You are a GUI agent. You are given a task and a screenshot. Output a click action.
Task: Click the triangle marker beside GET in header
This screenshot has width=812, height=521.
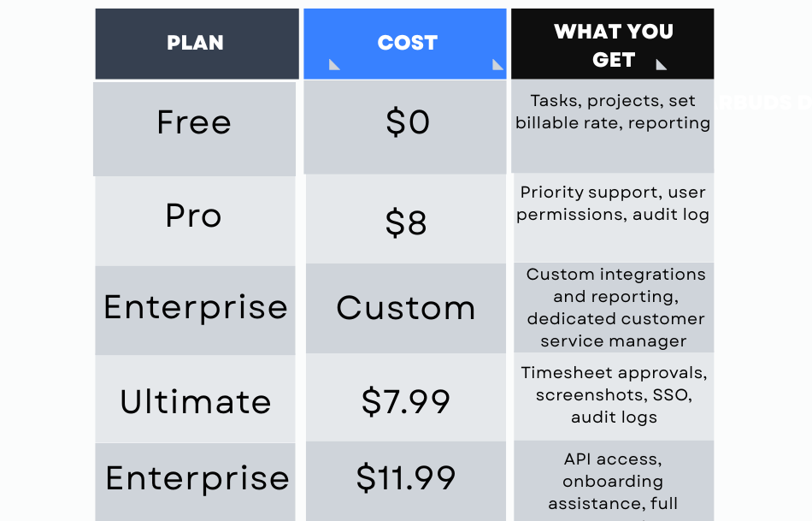tap(662, 65)
